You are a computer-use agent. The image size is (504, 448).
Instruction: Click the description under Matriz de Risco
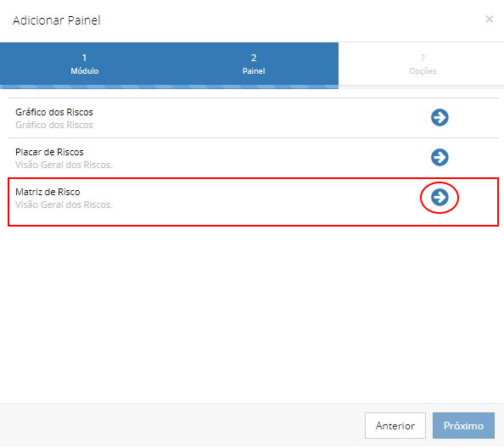point(64,204)
